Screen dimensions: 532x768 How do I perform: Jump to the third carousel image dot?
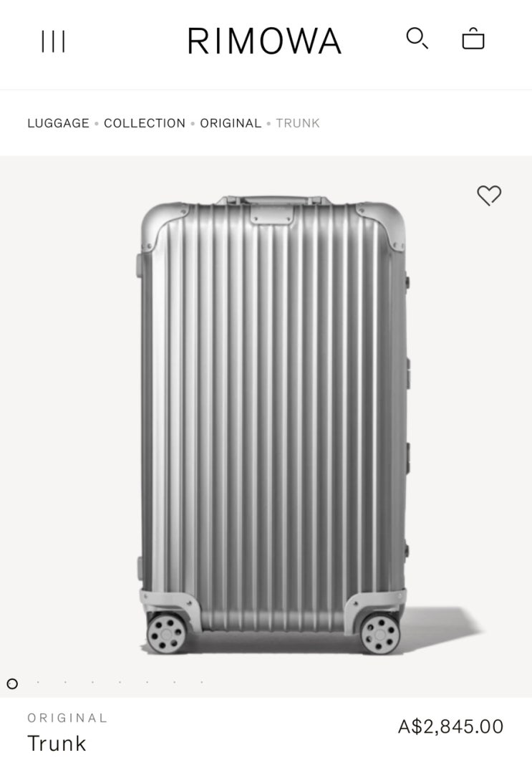[65, 682]
